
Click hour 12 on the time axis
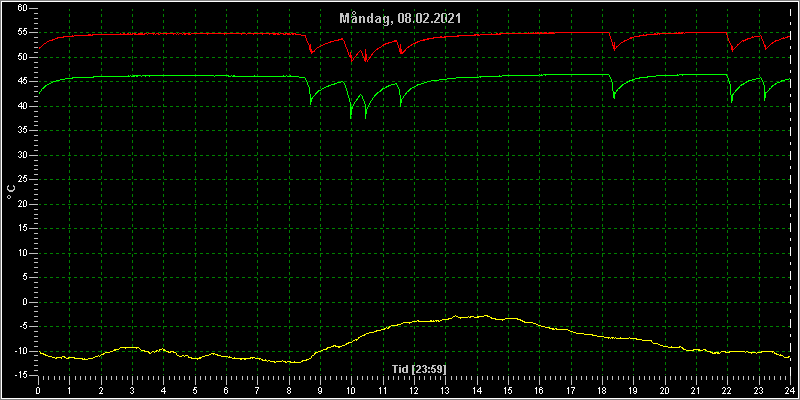coord(414,390)
